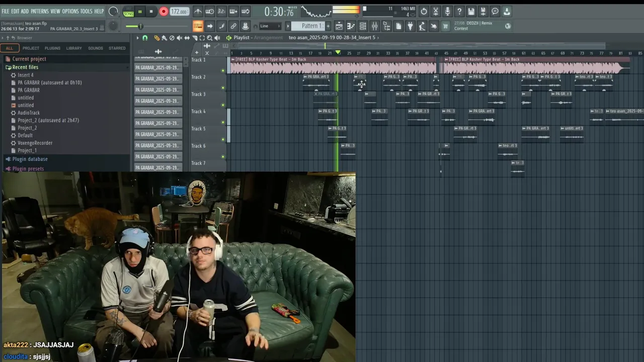Viewport: 644px width, 362px height.
Task: Open the project picker icon
Action: coord(398,26)
